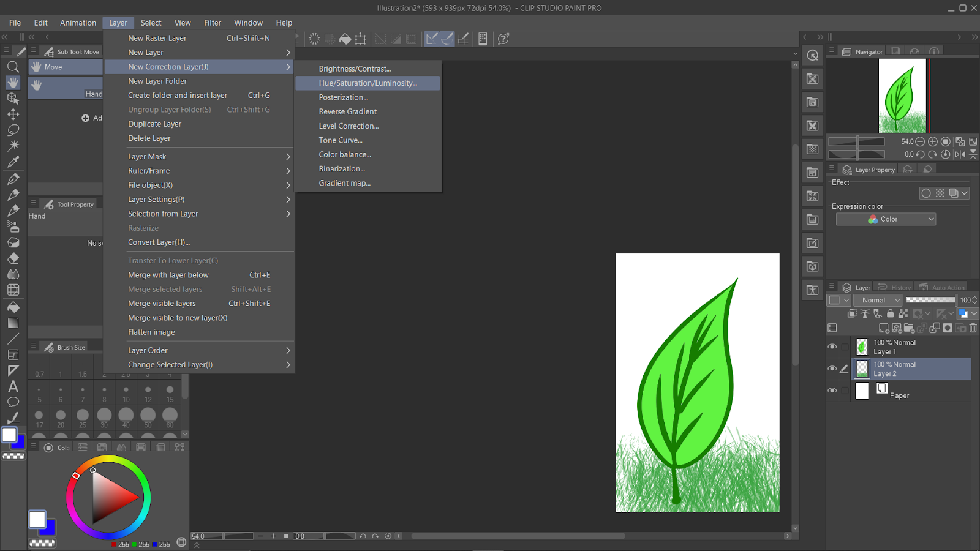This screenshot has width=980, height=551.
Task: Expand the Ruler/Frame submenu
Action: (199, 171)
